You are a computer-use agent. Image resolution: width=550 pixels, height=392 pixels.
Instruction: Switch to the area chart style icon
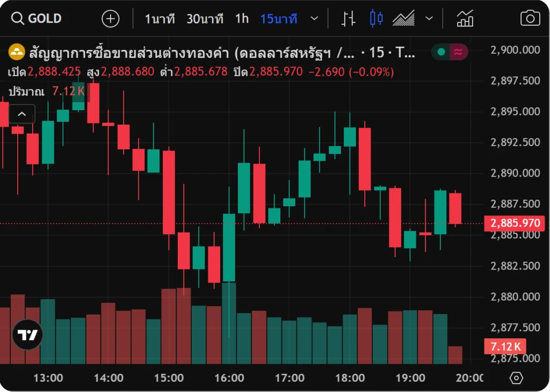pos(403,19)
